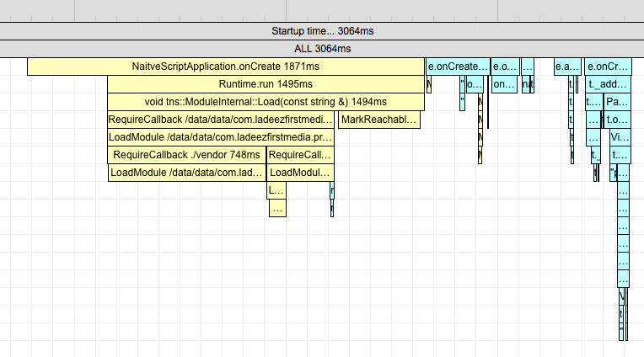Screen dimensions: 644x357
Task: Click the Runtime.run 1495ms frame
Action: (x=266, y=84)
